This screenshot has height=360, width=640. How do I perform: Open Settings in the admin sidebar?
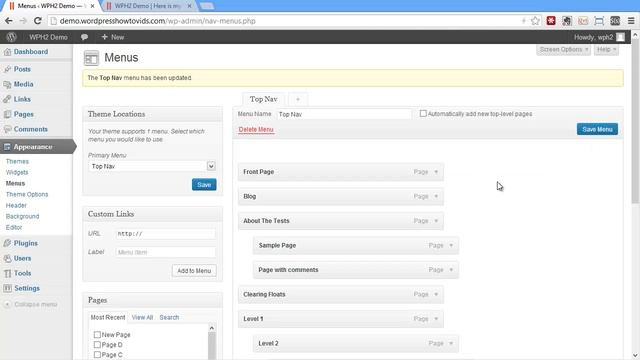(x=27, y=288)
